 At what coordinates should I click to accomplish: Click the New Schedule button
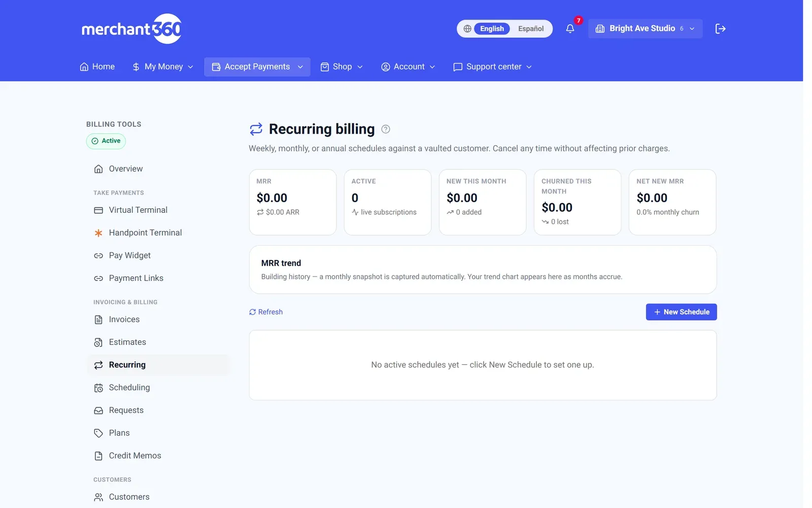pos(681,312)
